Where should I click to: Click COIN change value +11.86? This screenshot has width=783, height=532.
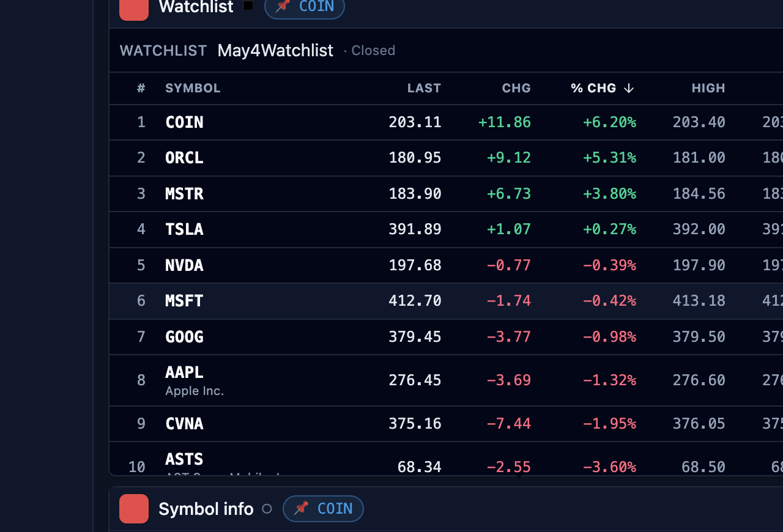505,122
